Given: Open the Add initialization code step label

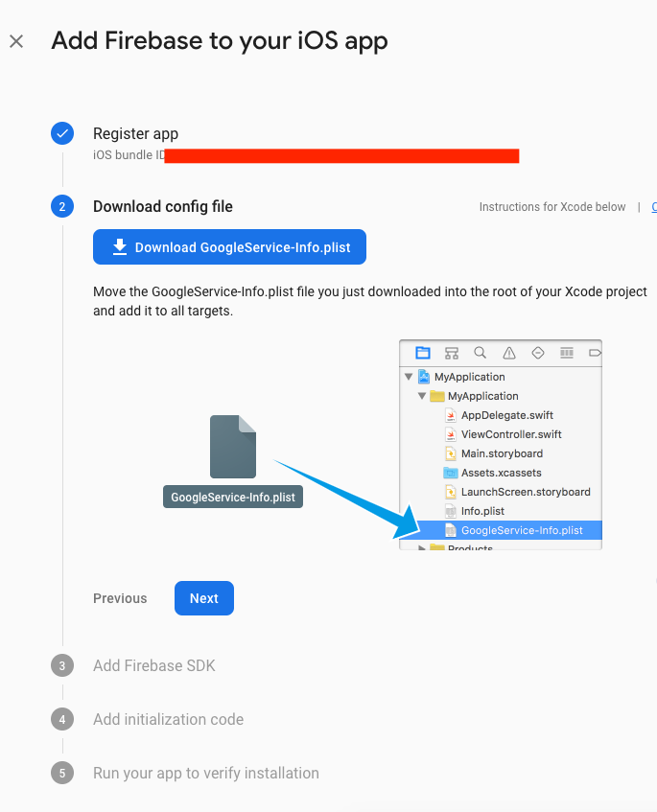Looking at the screenshot, I should 169,719.
